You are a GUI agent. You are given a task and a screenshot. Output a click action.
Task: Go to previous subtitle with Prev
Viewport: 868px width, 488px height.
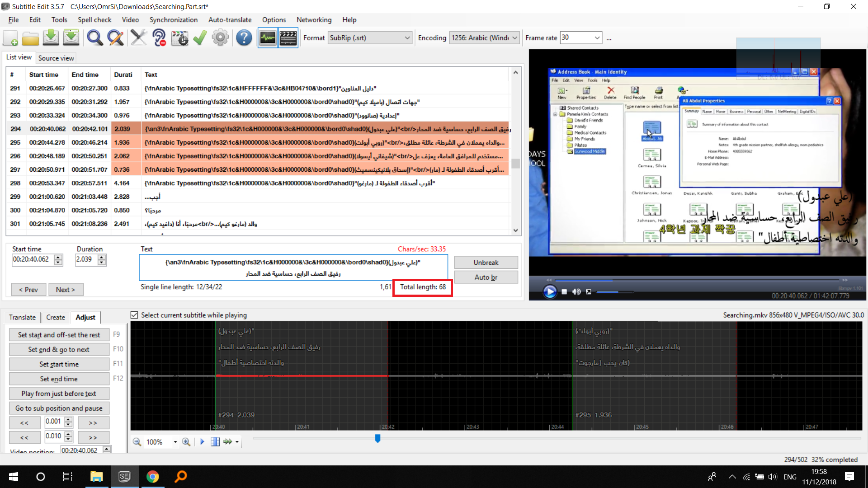(x=28, y=290)
